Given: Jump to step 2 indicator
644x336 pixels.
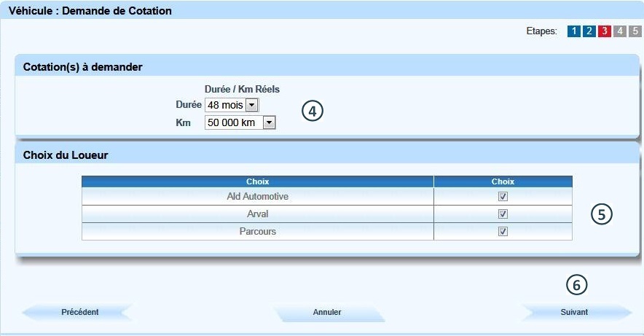Looking at the screenshot, I should pyautogui.click(x=589, y=31).
